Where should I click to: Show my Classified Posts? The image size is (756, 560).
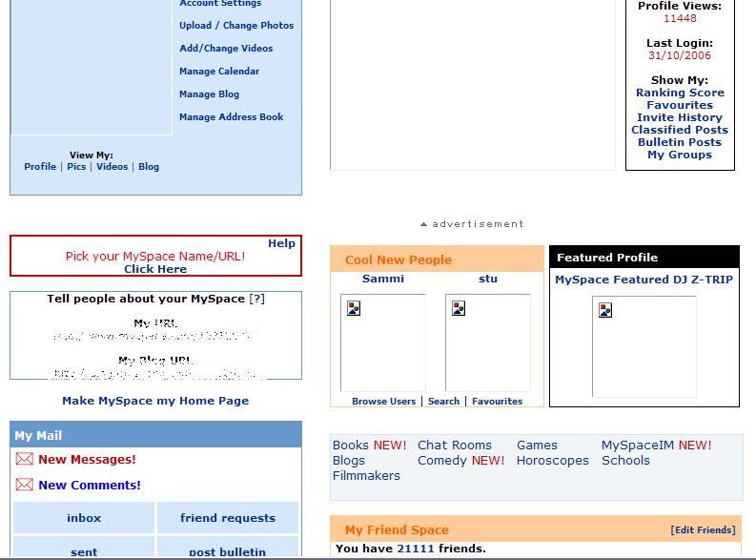pos(680,130)
